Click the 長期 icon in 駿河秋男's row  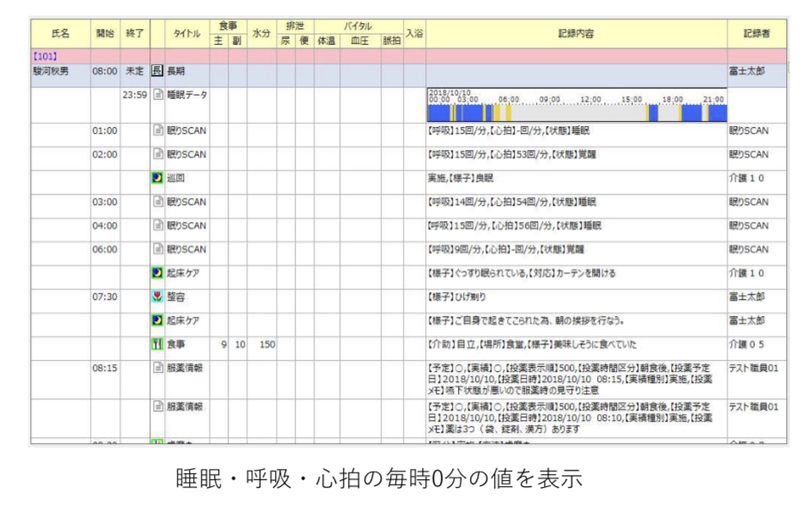[157, 72]
